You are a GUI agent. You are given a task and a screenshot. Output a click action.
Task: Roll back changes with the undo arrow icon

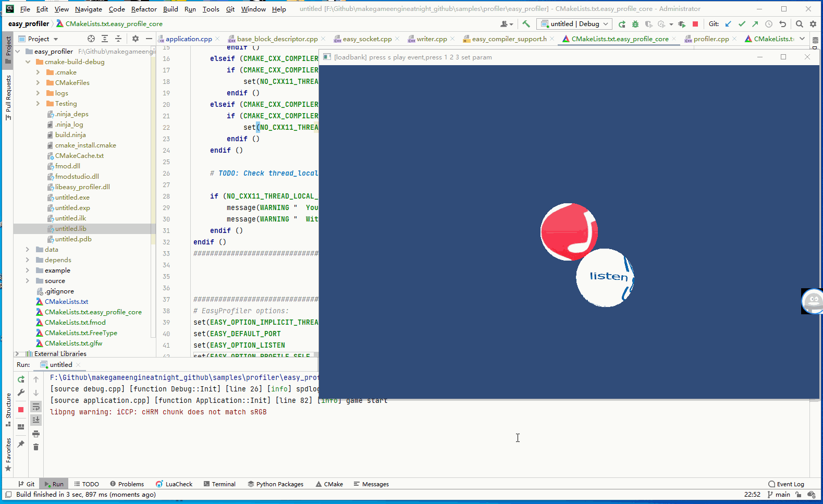pyautogui.click(x=782, y=24)
